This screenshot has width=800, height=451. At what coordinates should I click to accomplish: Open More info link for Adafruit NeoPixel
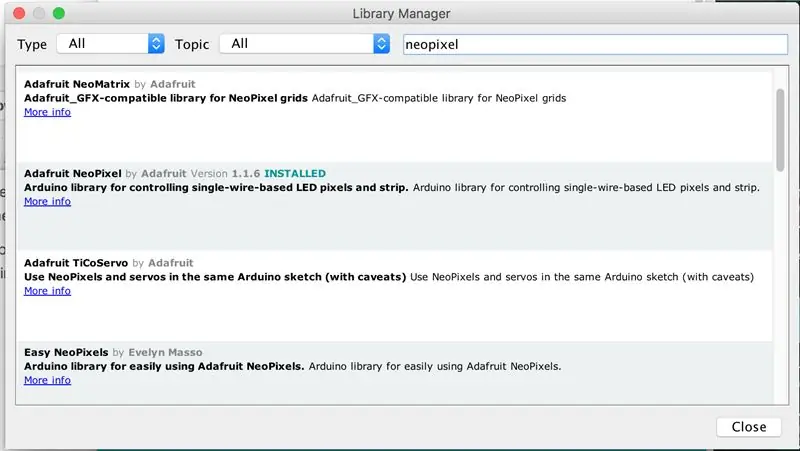(x=47, y=202)
